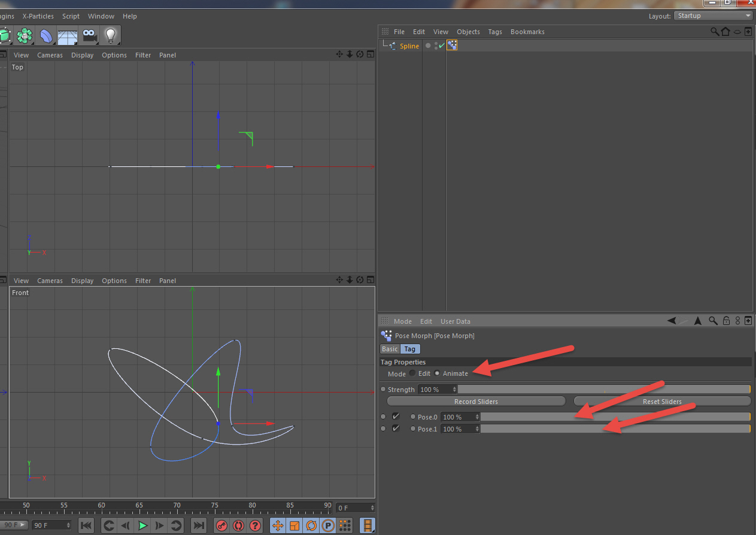Click the Reset Sliders button

pos(662,401)
